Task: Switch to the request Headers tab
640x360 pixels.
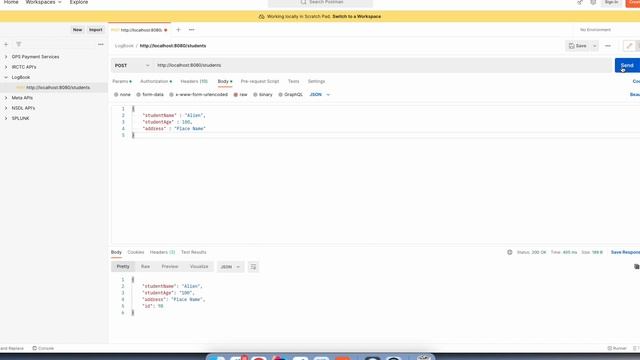Action: (194, 82)
